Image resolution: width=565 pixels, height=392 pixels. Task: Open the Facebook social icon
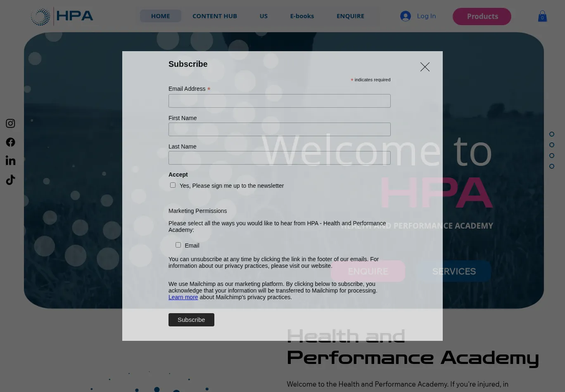click(10, 142)
